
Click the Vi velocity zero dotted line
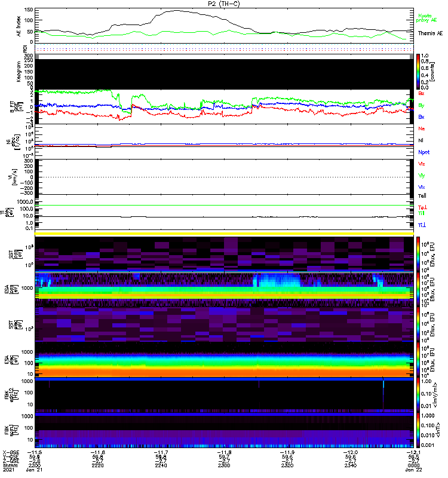point(224,177)
